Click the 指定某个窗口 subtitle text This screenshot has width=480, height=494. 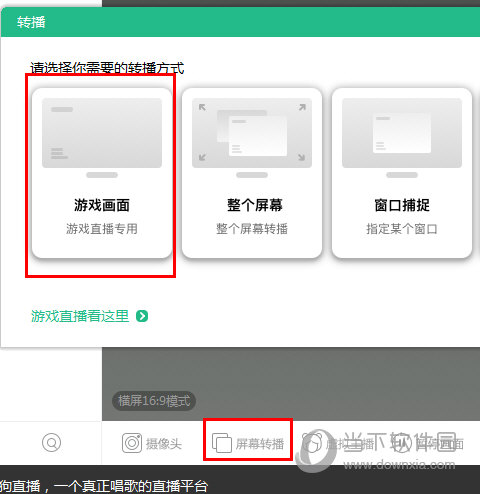(402, 229)
